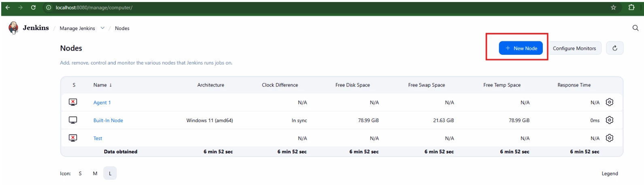Screen dimensions: 644x185
Task: Open the Built-In Node link
Action: (108, 120)
